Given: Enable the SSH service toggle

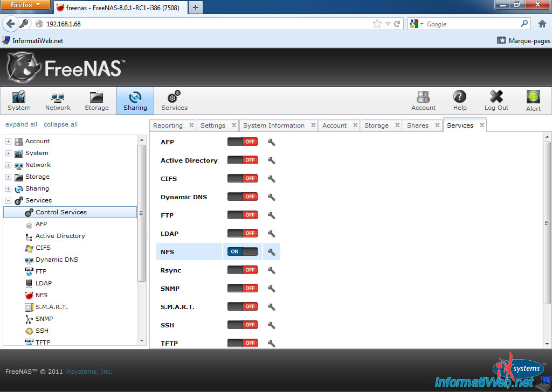Looking at the screenshot, I should (x=242, y=325).
